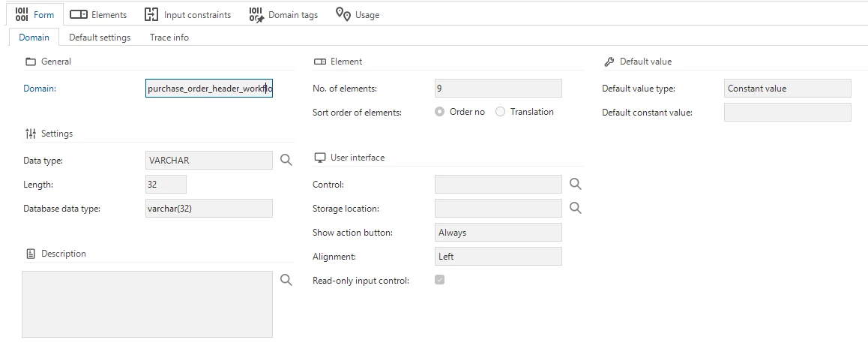Switch to the Default settings tab

tap(100, 38)
